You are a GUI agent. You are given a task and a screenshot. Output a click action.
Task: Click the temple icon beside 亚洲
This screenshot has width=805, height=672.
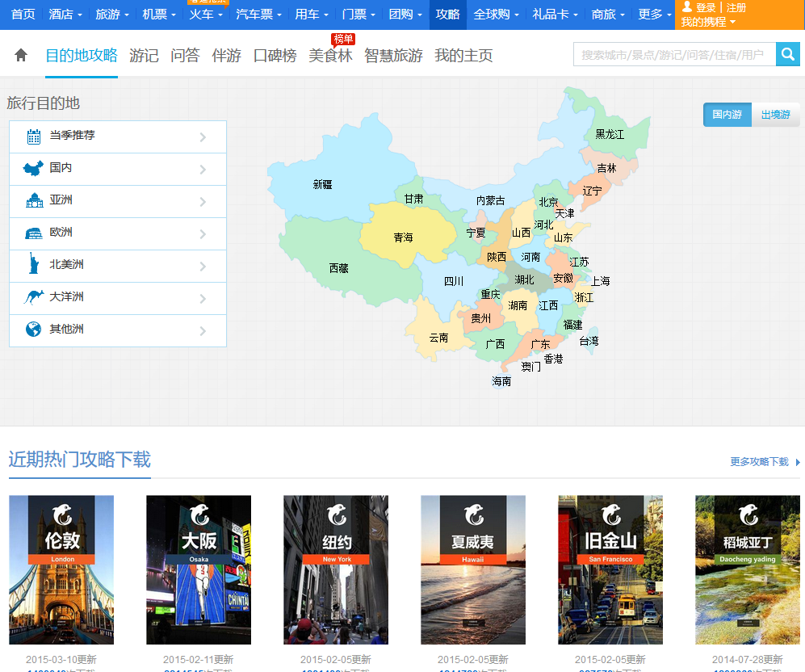coord(35,200)
